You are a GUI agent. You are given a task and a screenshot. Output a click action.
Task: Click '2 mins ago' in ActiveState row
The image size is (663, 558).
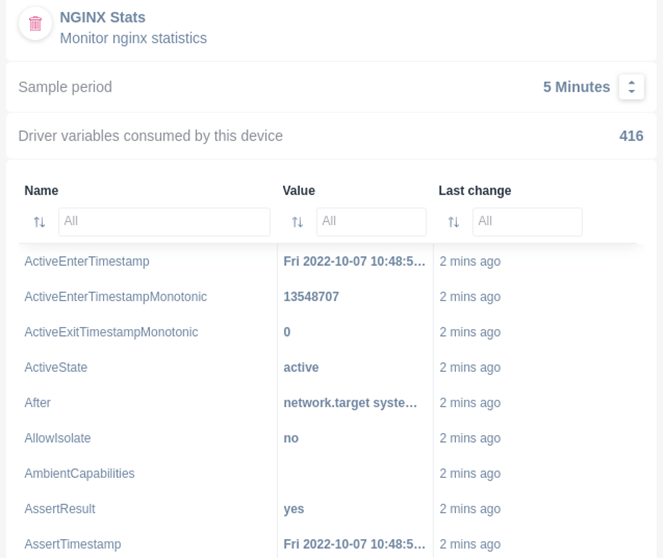(x=470, y=367)
